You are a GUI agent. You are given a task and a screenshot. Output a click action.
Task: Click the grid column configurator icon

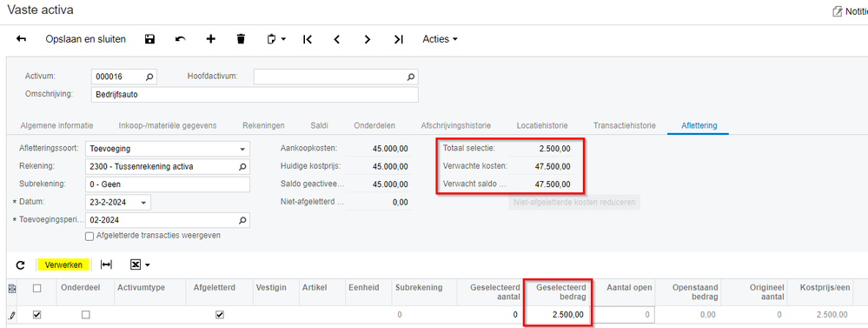click(x=12, y=288)
